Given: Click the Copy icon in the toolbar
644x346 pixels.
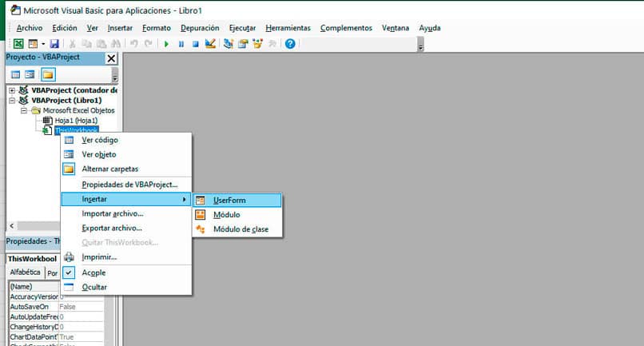Looking at the screenshot, I should 86,44.
